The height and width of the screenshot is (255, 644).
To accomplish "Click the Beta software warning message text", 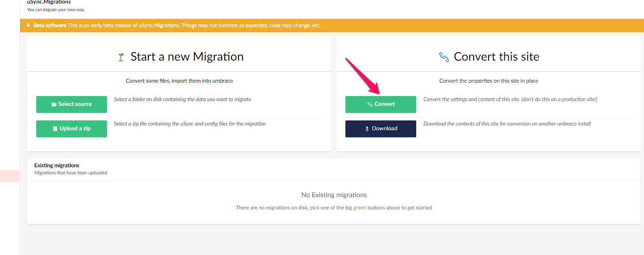I will 177,25.
